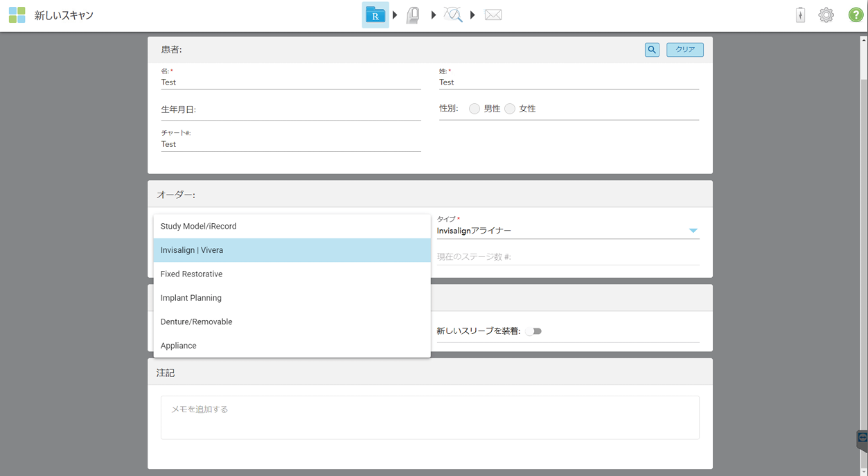Open settings gear icon

[x=826, y=15]
